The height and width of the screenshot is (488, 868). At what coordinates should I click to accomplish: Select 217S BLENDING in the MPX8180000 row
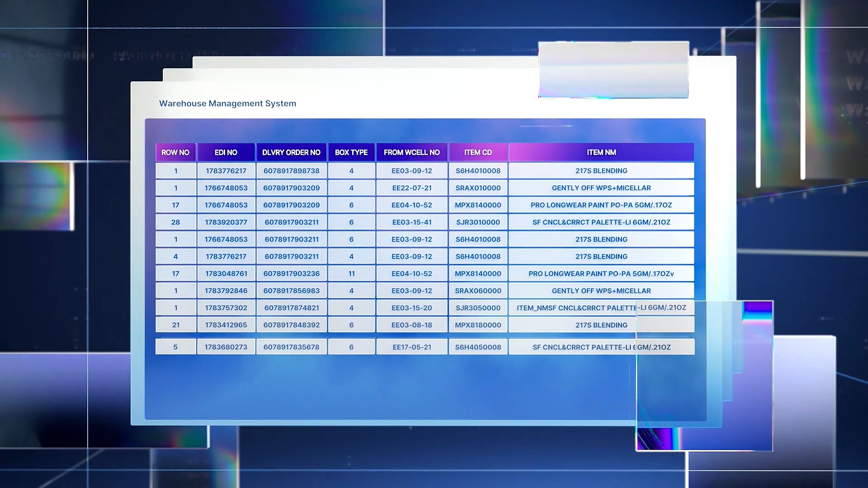click(x=601, y=325)
